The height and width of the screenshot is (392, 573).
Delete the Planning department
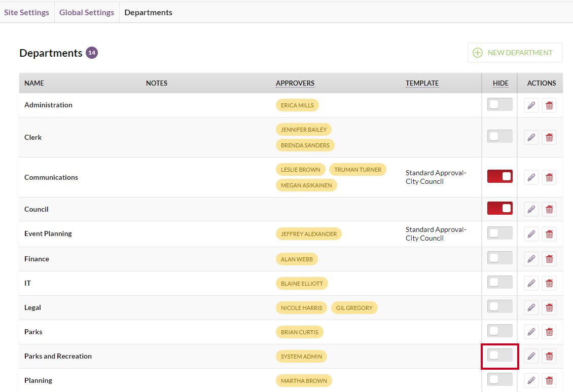(549, 381)
